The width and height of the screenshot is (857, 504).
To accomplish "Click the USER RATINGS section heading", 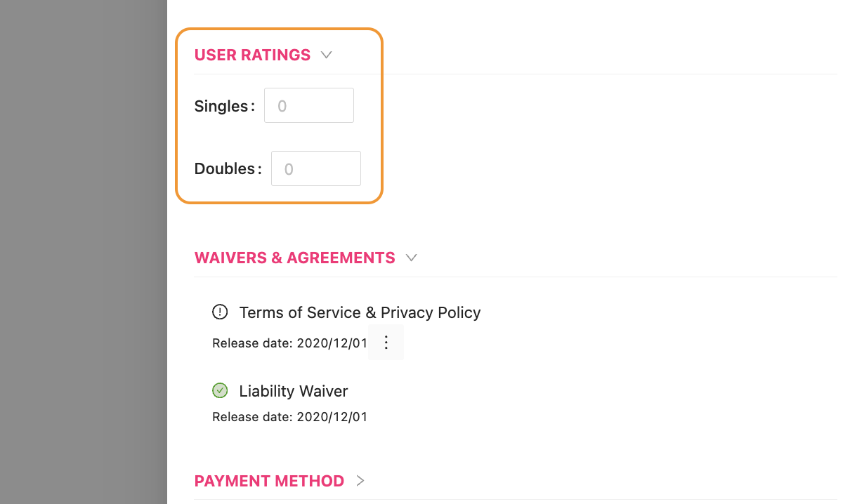I will (252, 55).
